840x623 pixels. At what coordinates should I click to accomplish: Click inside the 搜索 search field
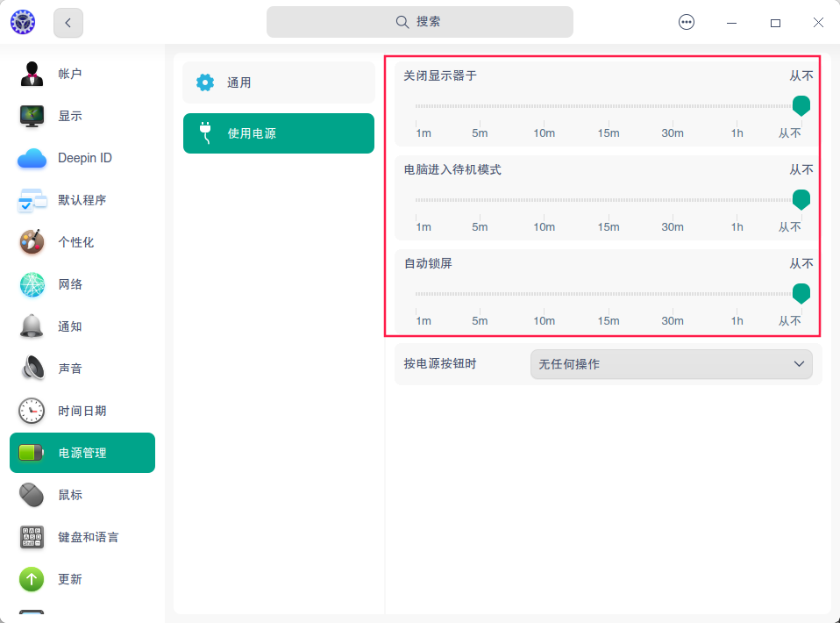click(x=420, y=21)
